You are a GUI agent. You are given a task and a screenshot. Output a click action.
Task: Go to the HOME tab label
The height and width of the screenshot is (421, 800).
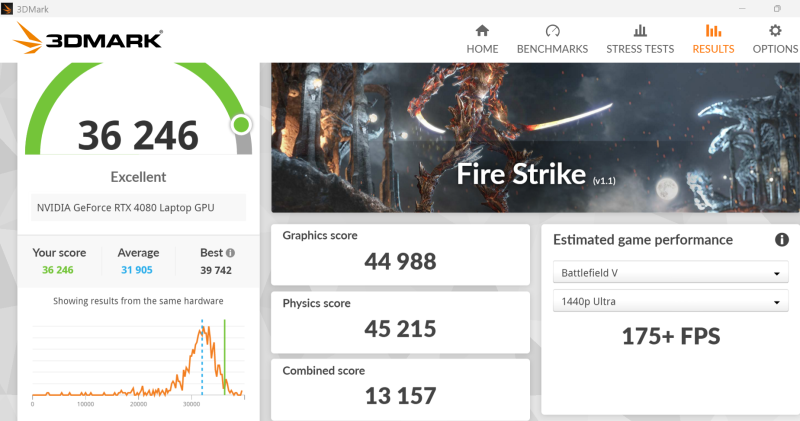tap(482, 49)
